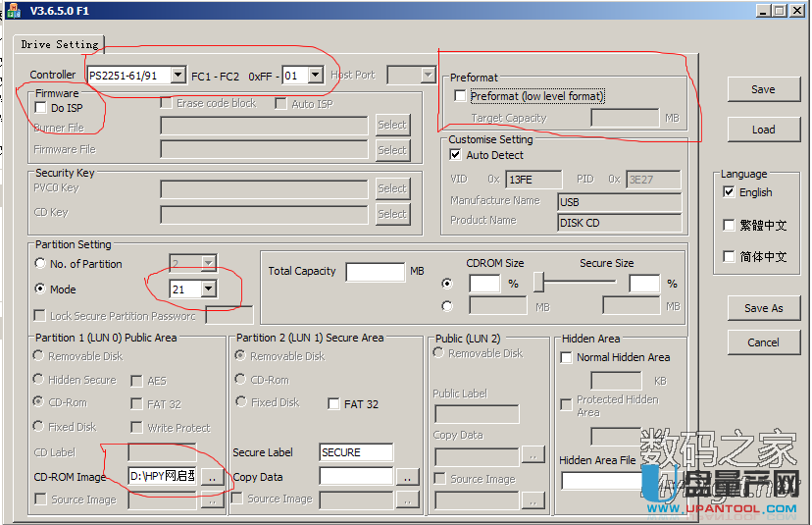The width and height of the screenshot is (812, 525).
Task: Click the Save button
Action: click(x=763, y=89)
